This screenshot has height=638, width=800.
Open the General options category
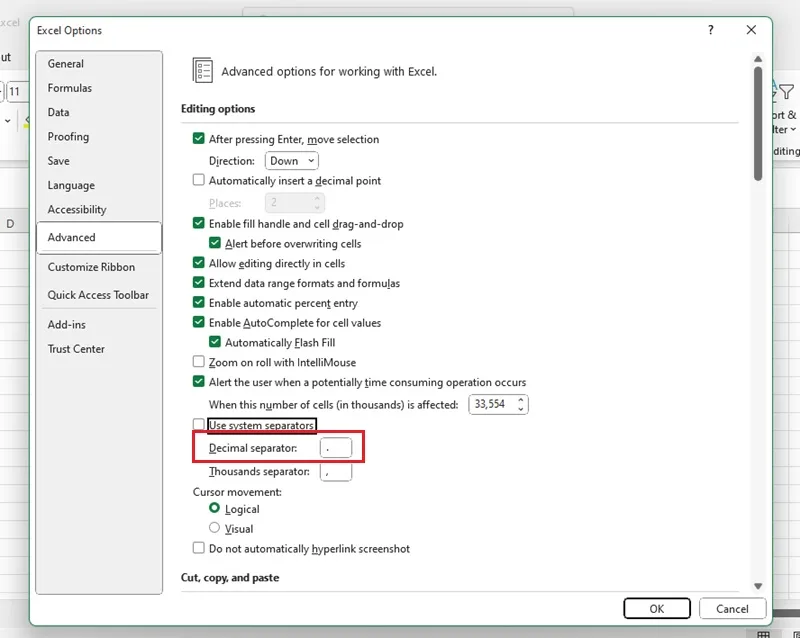pos(65,64)
